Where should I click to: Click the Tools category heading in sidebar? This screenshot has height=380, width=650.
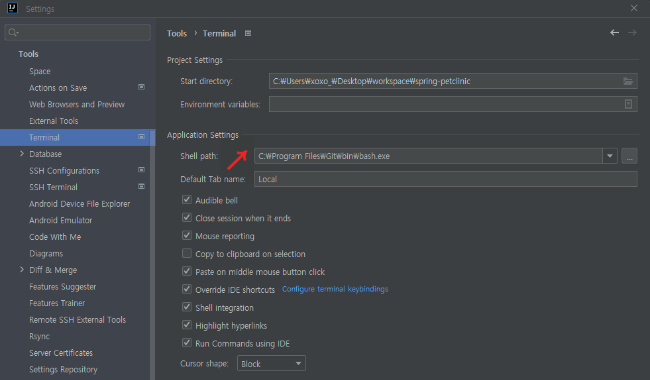pos(28,54)
